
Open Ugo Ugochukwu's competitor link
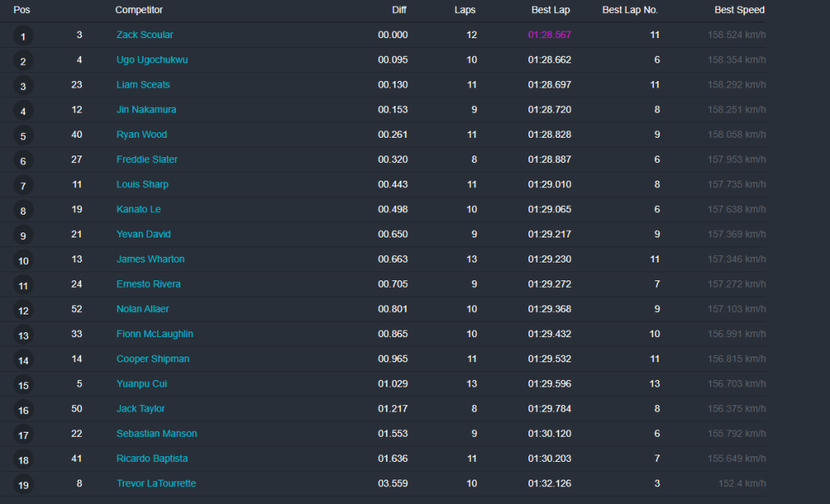click(x=152, y=60)
